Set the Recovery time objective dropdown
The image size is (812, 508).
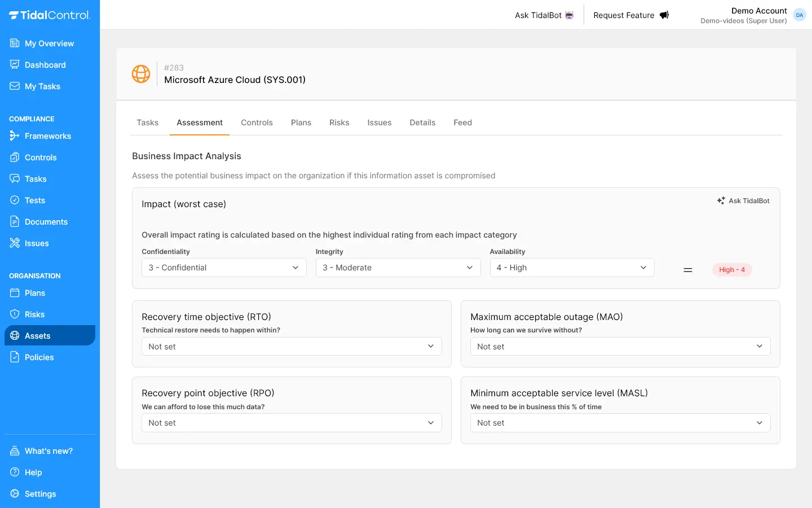pyautogui.click(x=291, y=347)
